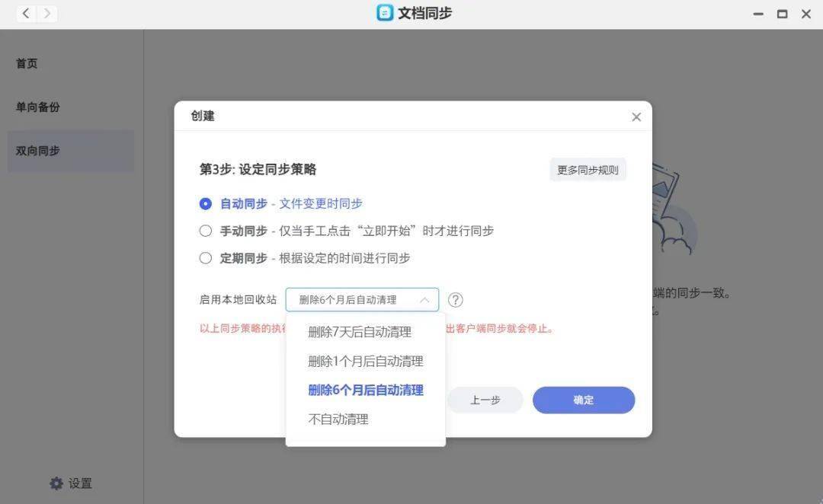Maximize the 文档同步 window

click(782, 14)
